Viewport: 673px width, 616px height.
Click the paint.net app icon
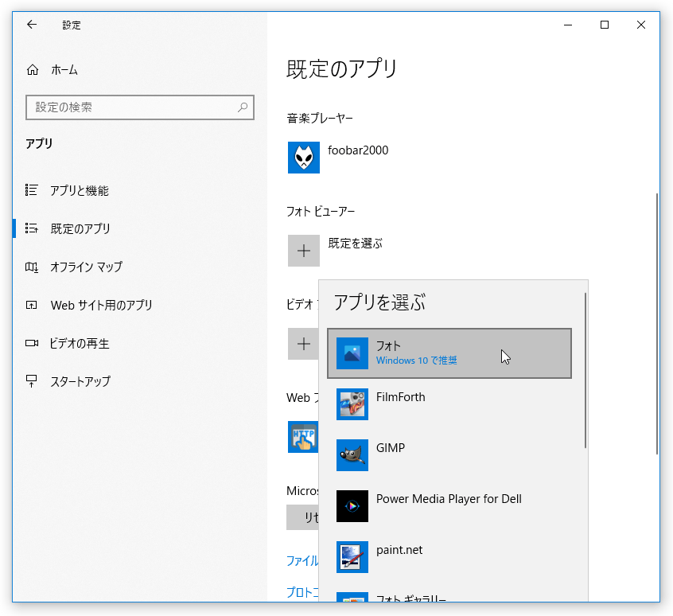point(352,557)
